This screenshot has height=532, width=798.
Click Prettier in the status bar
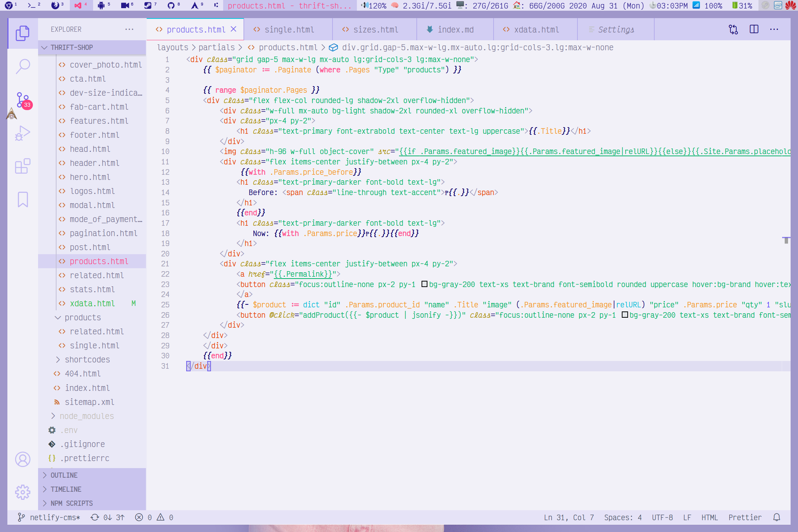(x=745, y=517)
